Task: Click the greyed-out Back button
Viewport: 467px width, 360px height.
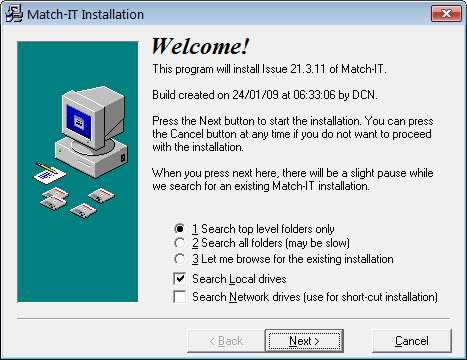Action: pyautogui.click(x=226, y=341)
